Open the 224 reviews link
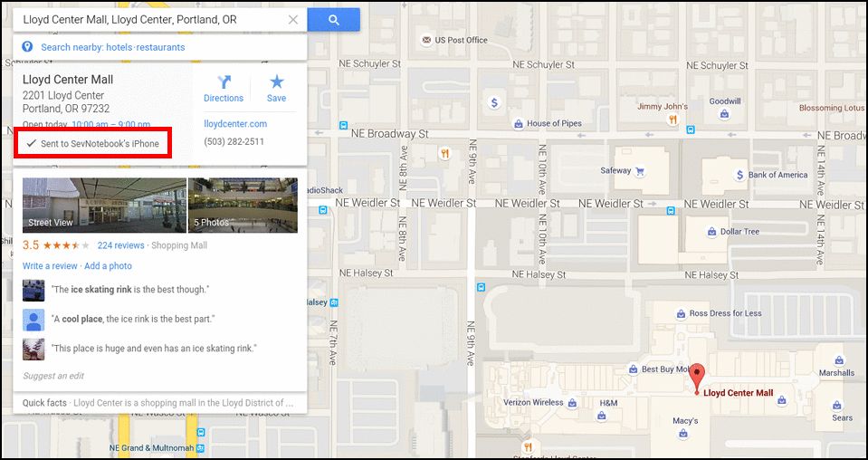This screenshot has height=460, width=868. click(120, 245)
